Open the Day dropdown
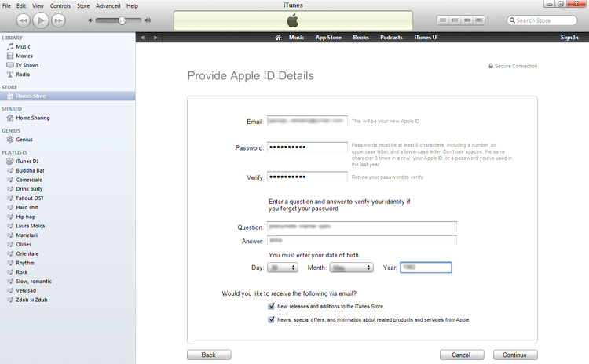The height and width of the screenshot is (364, 589). point(283,268)
